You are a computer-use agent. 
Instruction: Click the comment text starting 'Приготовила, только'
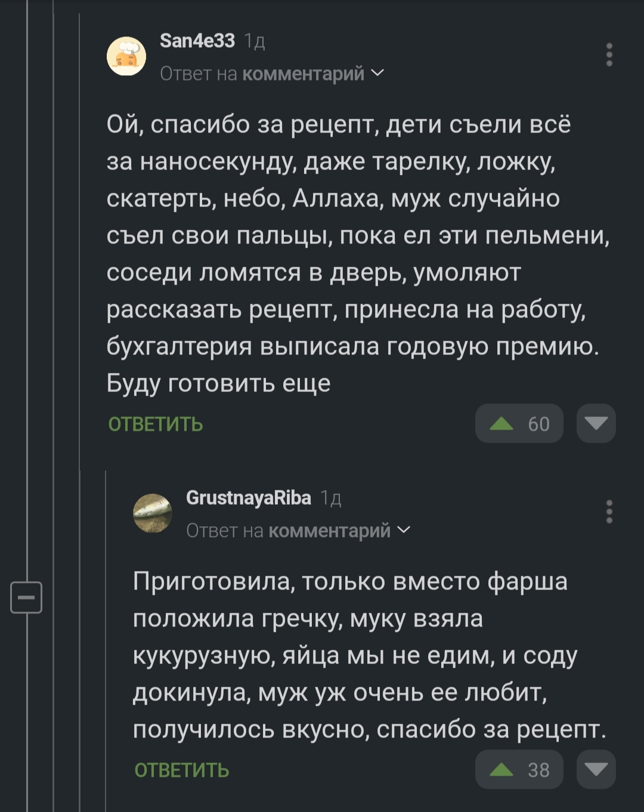coord(358,655)
